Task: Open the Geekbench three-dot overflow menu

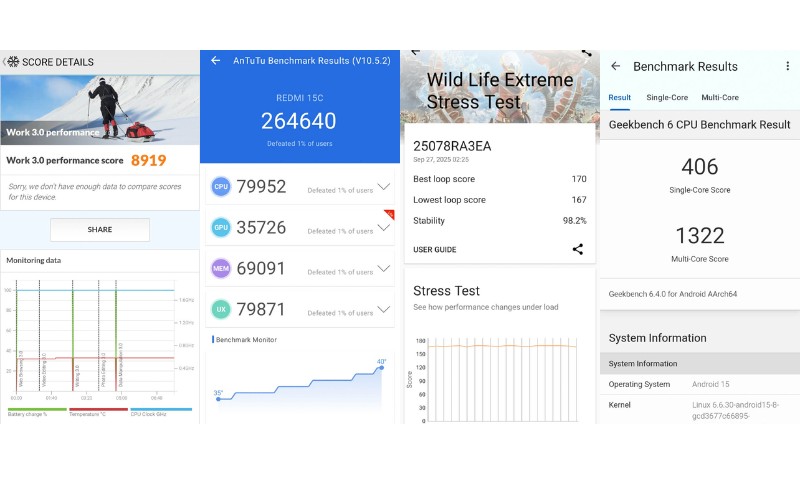Action: point(788,66)
